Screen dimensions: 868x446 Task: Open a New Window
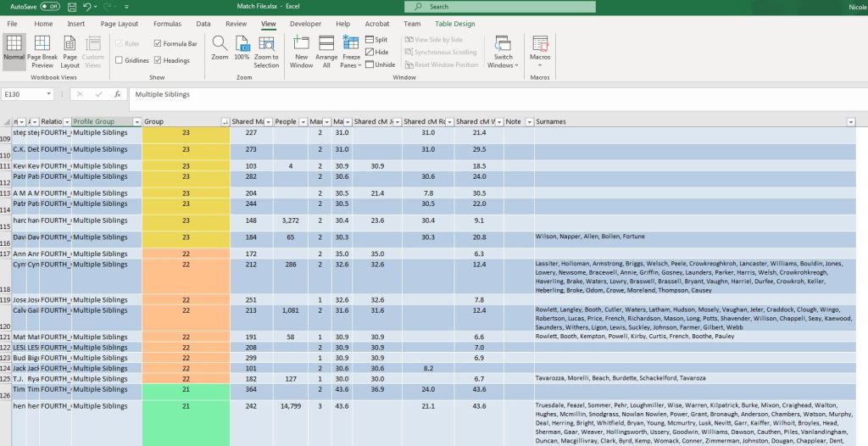pyautogui.click(x=301, y=52)
